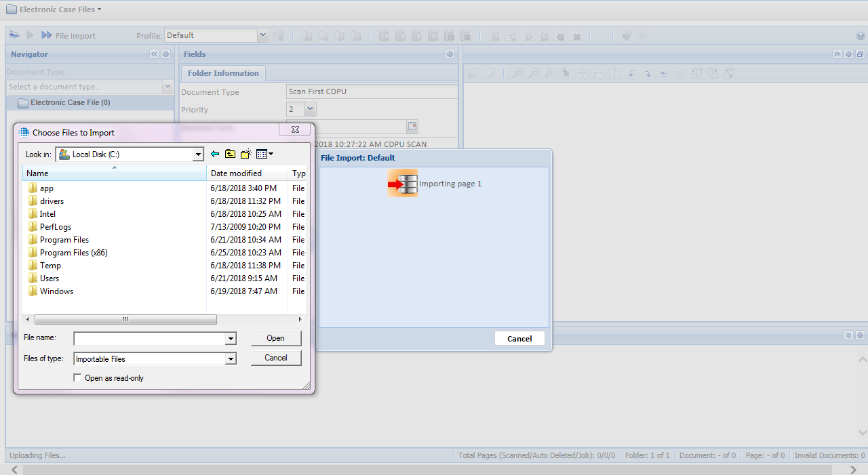Enable the Open as read-only checkbox
The width and height of the screenshot is (868, 475).
pos(77,378)
